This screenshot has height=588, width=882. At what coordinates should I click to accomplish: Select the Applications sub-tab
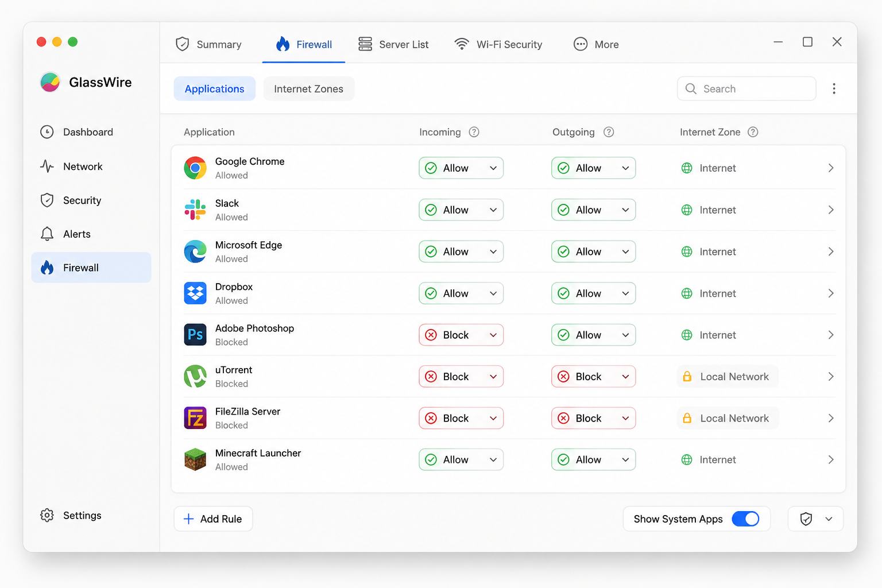[215, 88]
